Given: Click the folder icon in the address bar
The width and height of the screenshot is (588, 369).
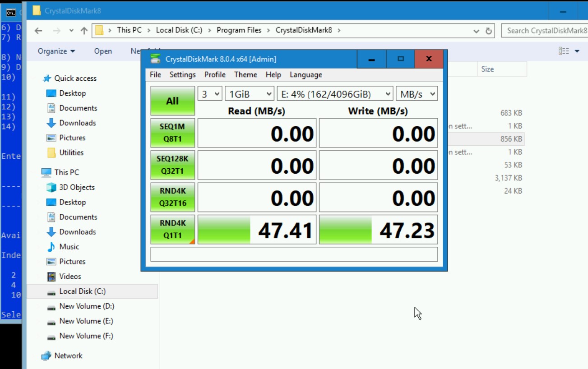Looking at the screenshot, I should [x=99, y=30].
